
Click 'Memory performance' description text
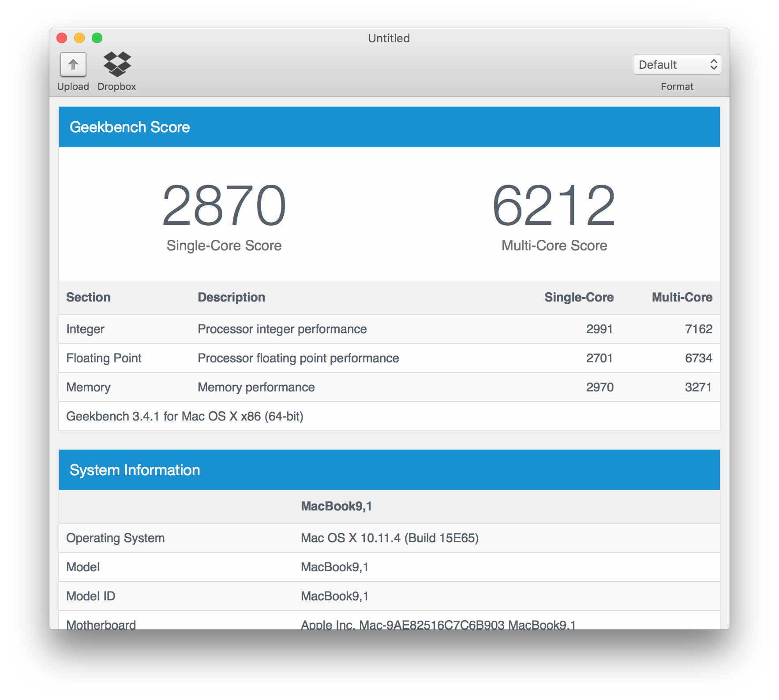click(256, 387)
